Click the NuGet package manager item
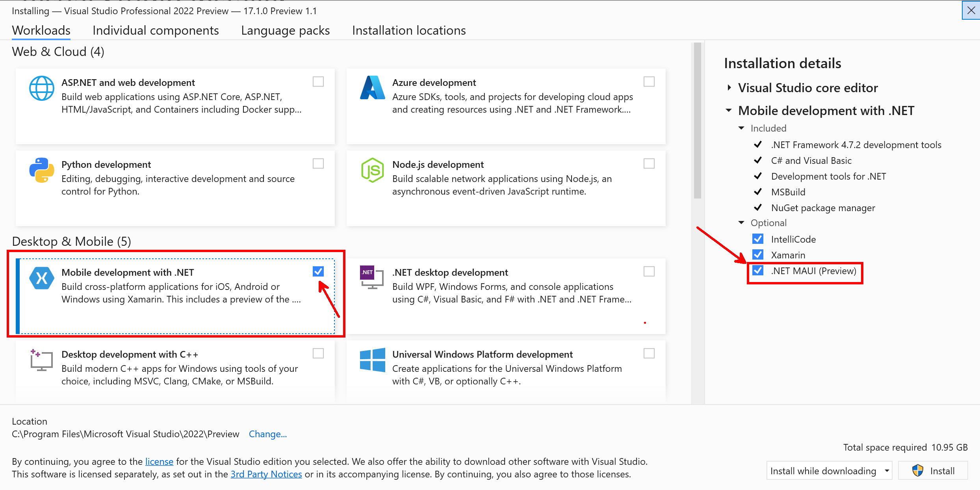 tap(823, 208)
